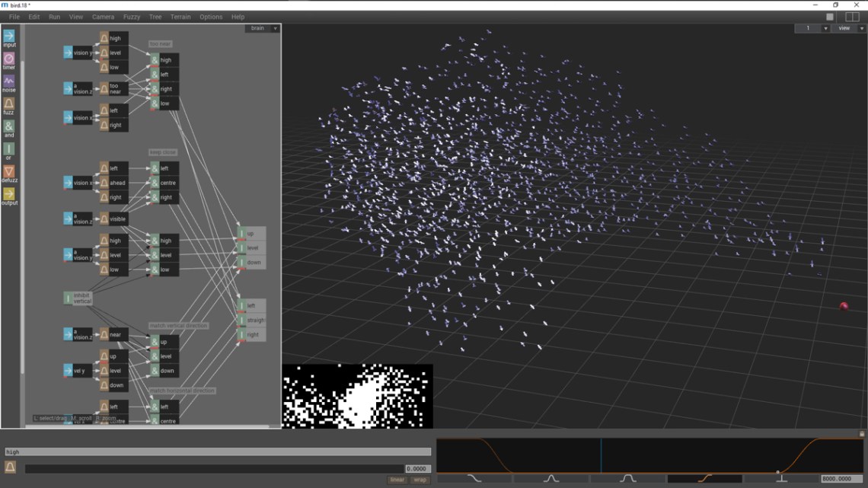Select the bell-shaped membership function preset
Viewport: 868px width, 488px height.
click(550, 479)
